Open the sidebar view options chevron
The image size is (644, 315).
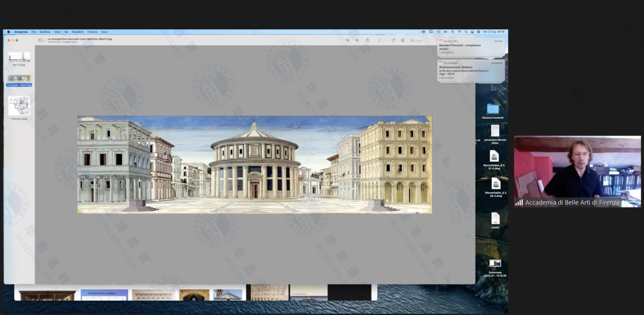point(44,40)
